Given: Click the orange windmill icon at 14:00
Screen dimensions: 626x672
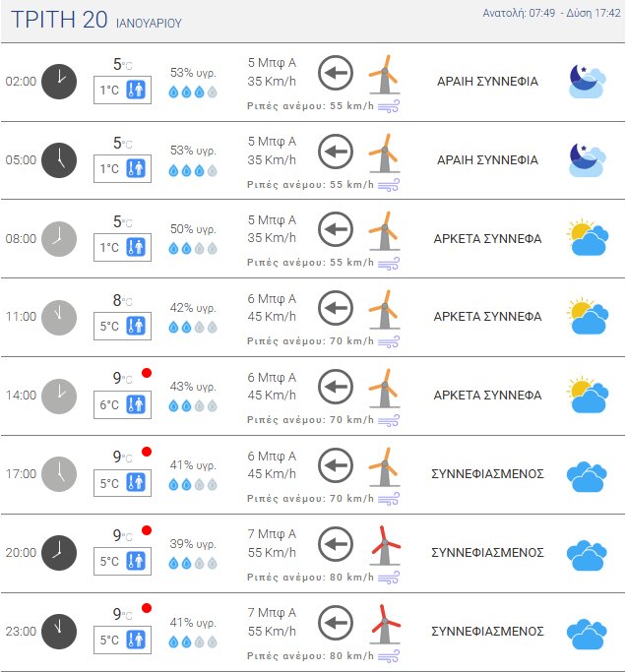Looking at the screenshot, I should (x=382, y=387).
